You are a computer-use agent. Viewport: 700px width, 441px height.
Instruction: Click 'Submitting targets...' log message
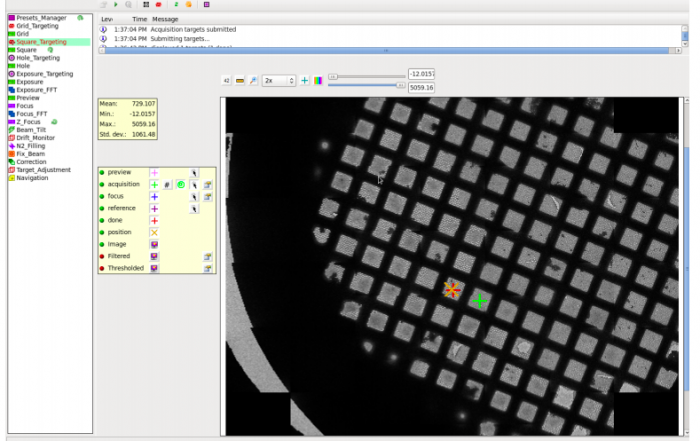180,39
